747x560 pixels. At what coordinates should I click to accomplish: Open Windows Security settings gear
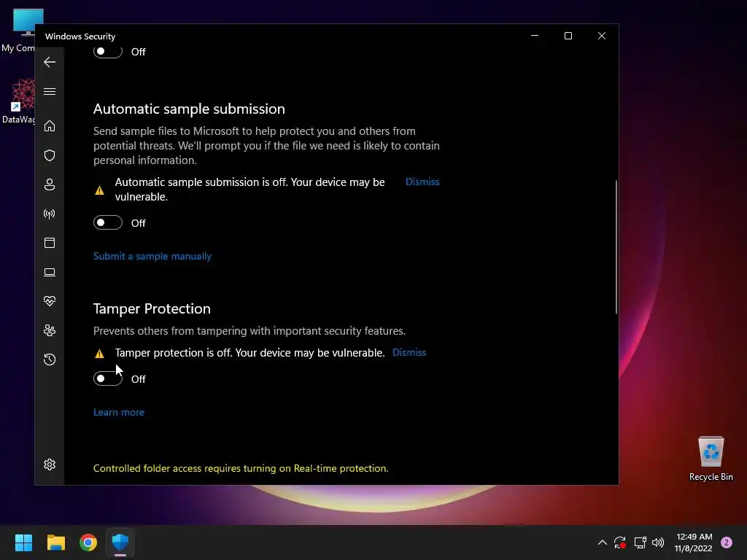[50, 464]
